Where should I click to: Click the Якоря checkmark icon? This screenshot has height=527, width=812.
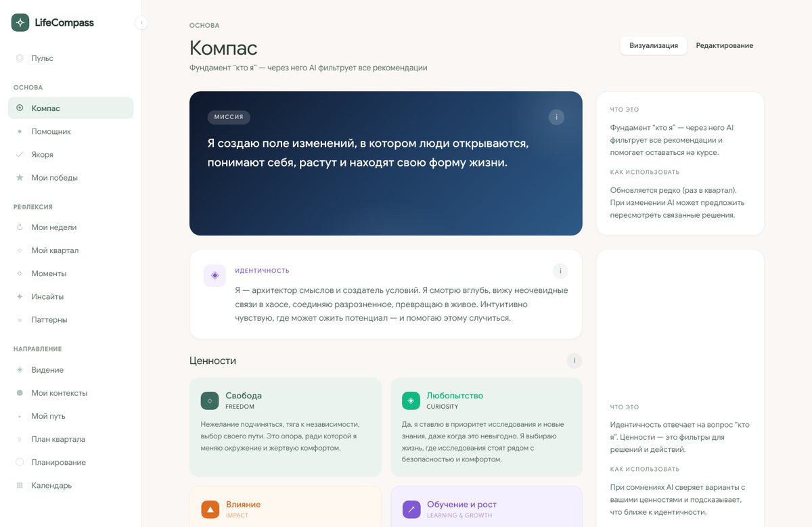(x=20, y=154)
